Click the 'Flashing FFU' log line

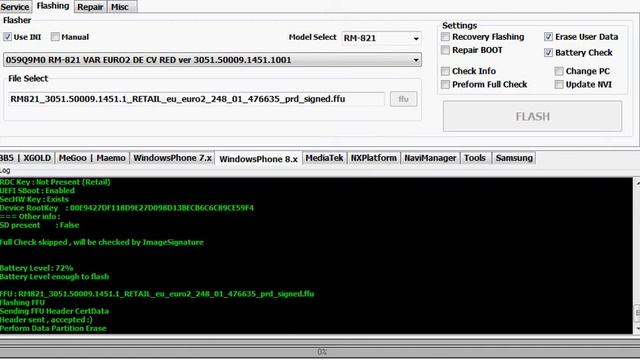(22, 303)
